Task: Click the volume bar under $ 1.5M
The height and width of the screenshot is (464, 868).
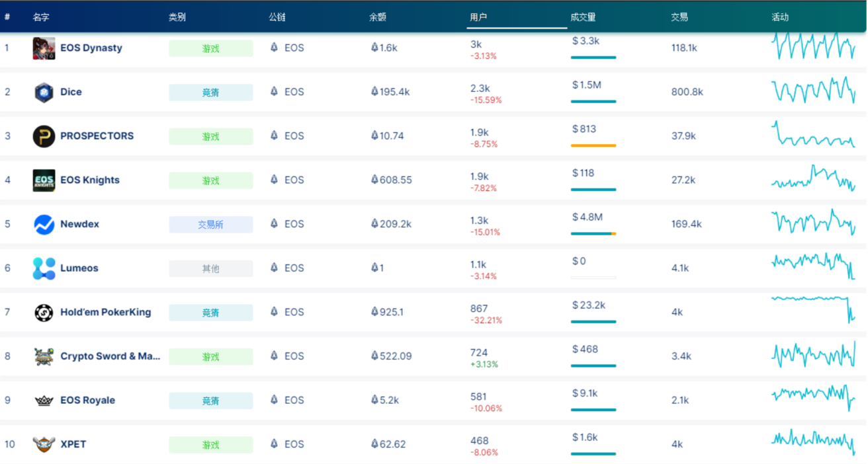Action: 593,101
